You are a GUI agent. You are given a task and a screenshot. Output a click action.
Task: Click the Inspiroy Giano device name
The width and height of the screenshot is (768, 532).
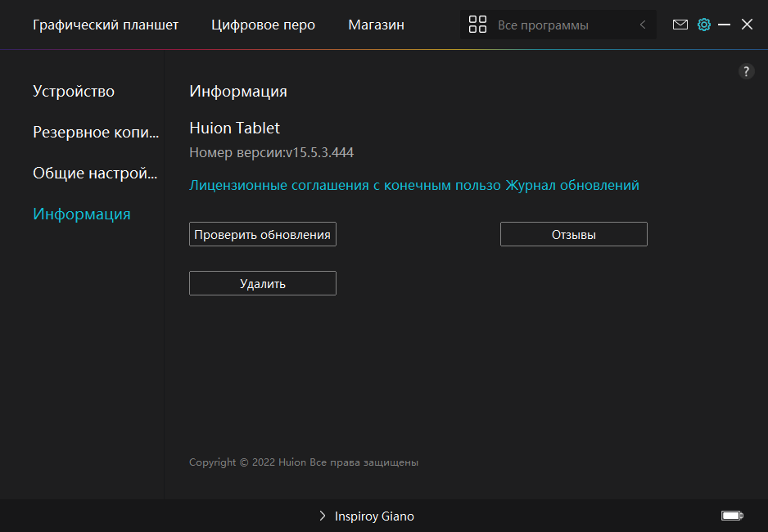(x=374, y=516)
